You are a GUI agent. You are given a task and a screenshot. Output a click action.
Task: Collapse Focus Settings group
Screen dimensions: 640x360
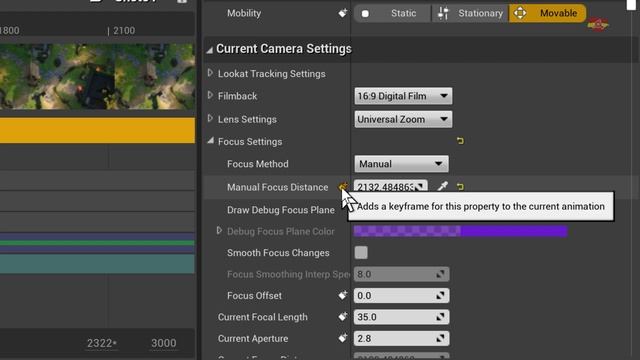pyautogui.click(x=210, y=141)
